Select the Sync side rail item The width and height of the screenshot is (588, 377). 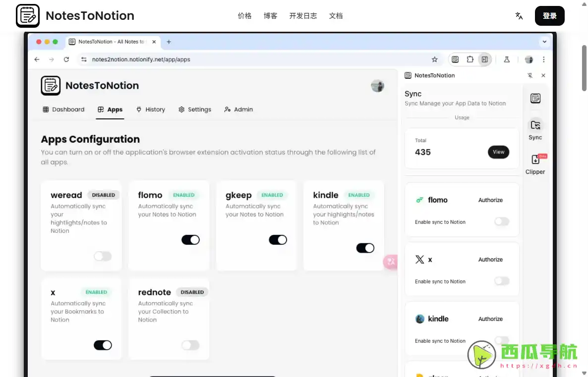pyautogui.click(x=535, y=129)
